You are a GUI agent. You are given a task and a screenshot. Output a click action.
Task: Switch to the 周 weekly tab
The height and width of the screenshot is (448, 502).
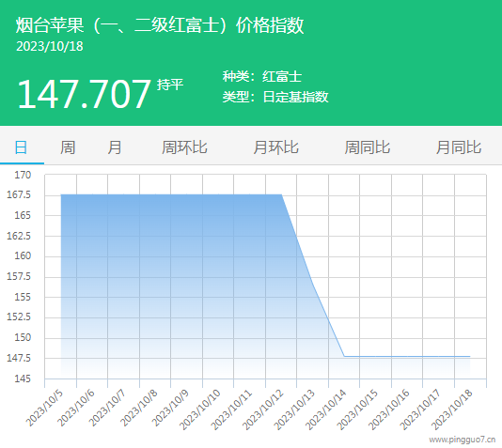[68, 147]
